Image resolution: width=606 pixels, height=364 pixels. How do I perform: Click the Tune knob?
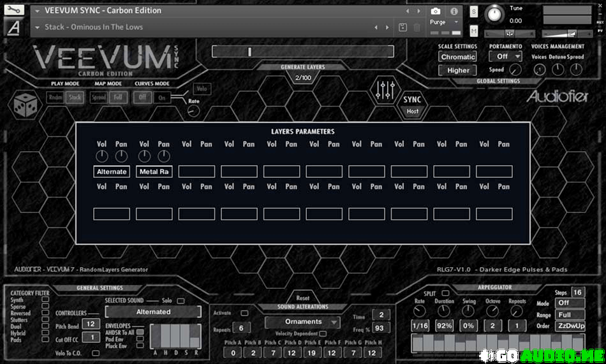click(494, 15)
